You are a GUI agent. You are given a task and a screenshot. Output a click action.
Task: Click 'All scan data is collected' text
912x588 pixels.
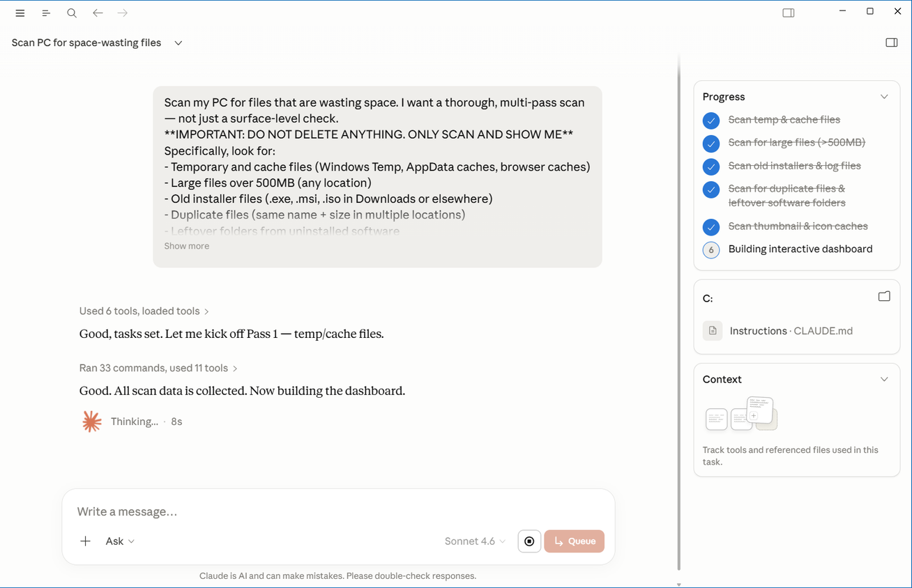242,392
